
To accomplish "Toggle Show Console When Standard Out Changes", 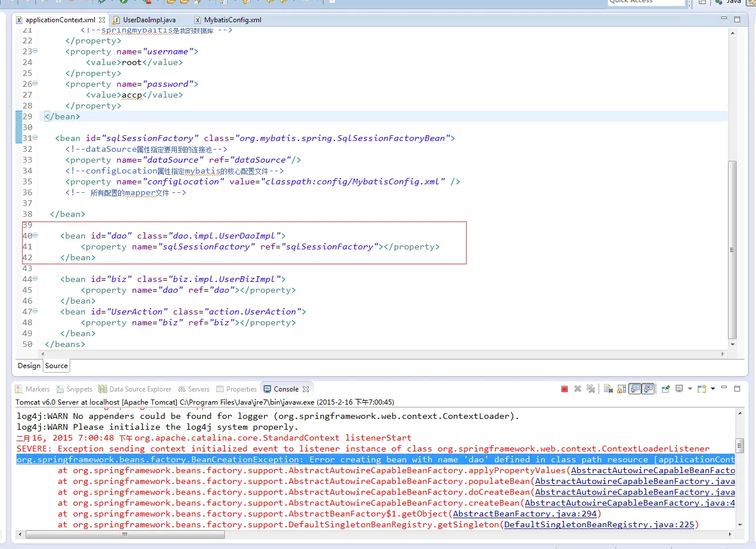I will pyautogui.click(x=635, y=389).
